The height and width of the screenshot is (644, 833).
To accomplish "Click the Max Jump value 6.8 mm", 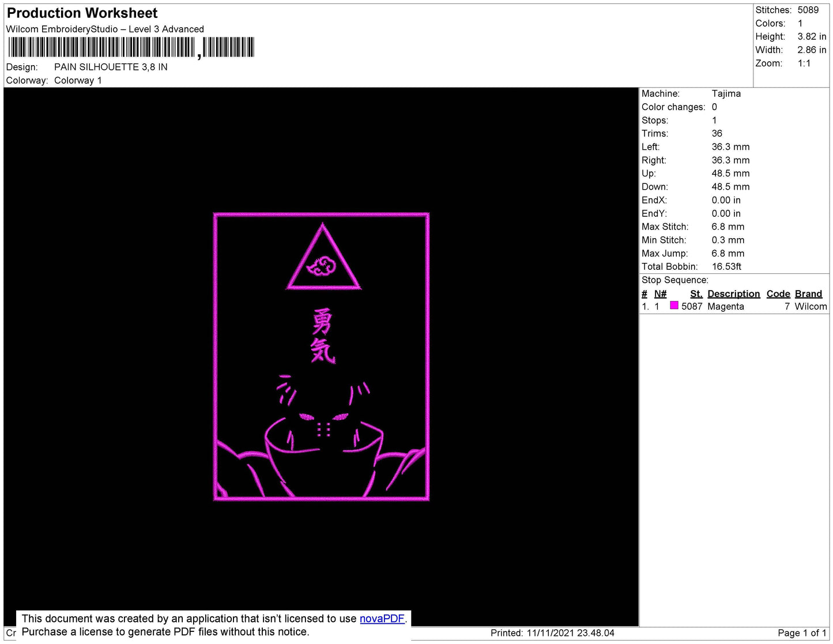I will pos(728,253).
